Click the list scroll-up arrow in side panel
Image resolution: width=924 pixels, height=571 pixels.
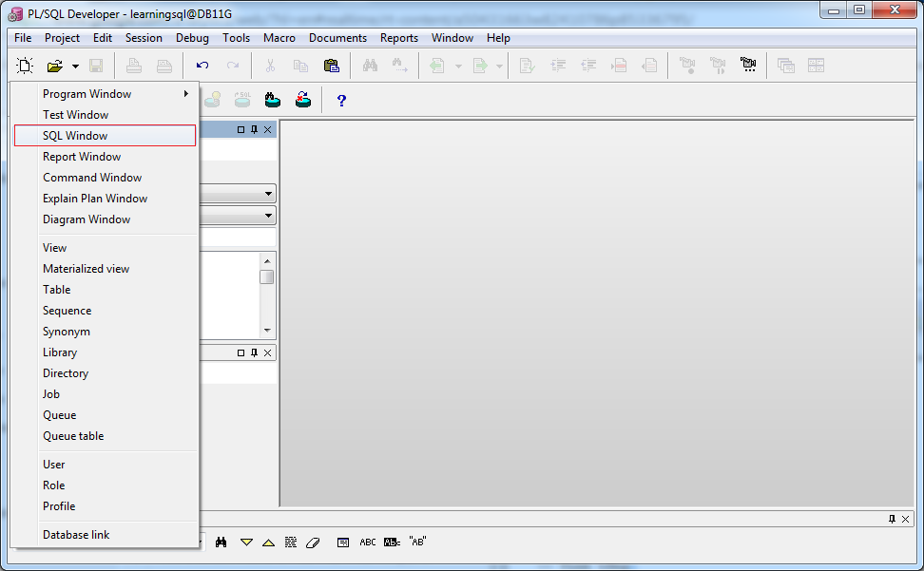(x=267, y=260)
